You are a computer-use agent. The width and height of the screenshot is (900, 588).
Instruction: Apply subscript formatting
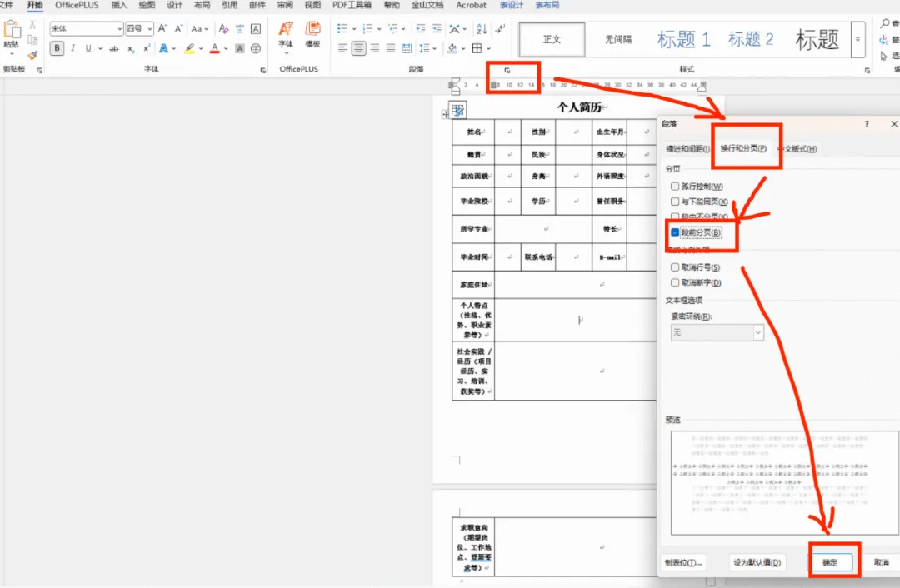click(131, 49)
